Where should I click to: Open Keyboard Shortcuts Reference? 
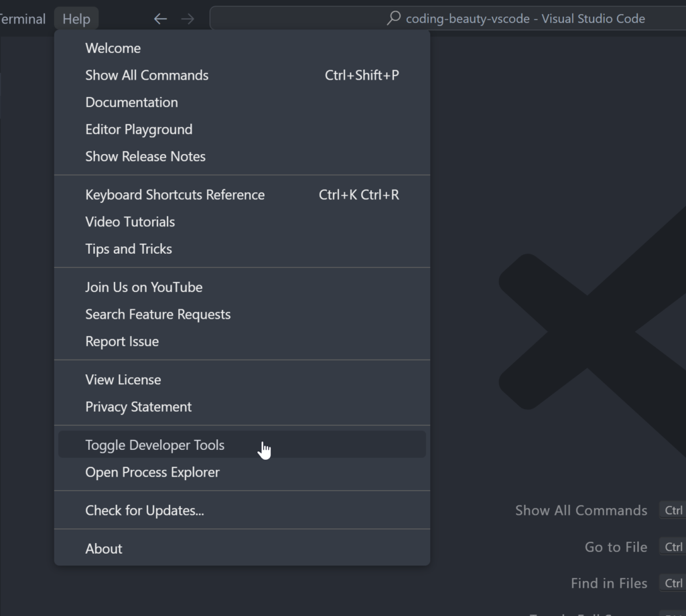click(175, 195)
